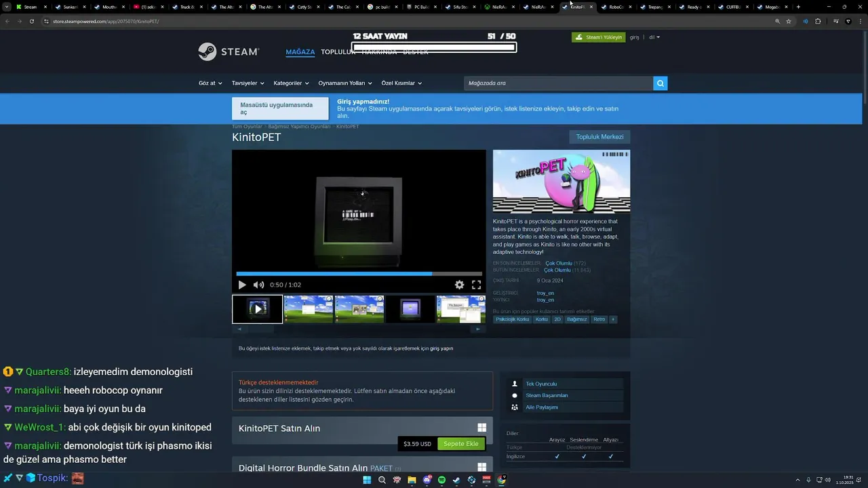Select the first video thumbnail
This screenshot has width=868, height=488.
258,309
